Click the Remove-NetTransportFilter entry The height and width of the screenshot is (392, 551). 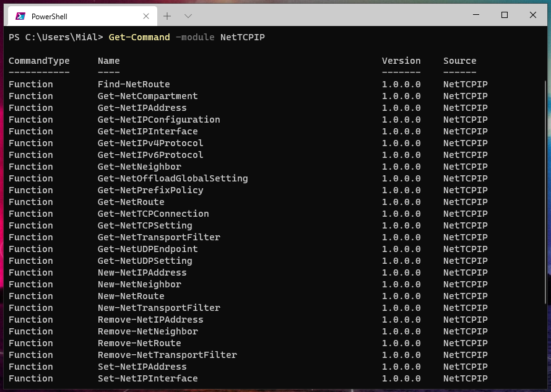167,355
